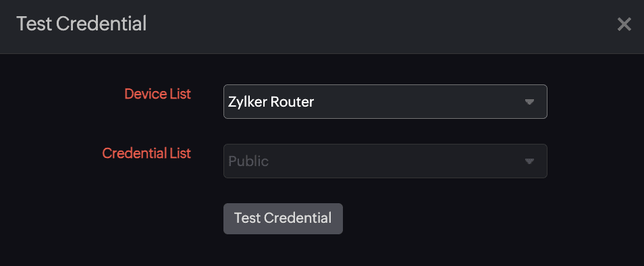The width and height of the screenshot is (644, 266).
Task: Close the Test Credential dialog
Action: 624,24
